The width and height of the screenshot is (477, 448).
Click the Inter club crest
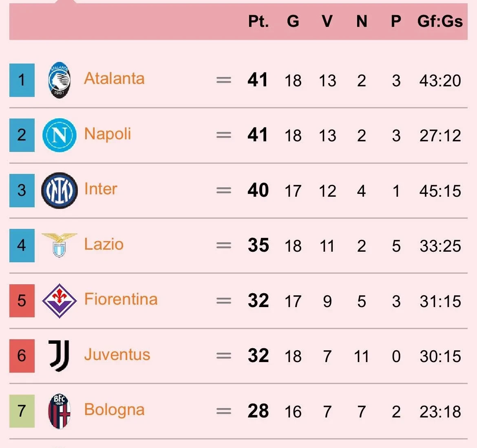[x=60, y=191]
